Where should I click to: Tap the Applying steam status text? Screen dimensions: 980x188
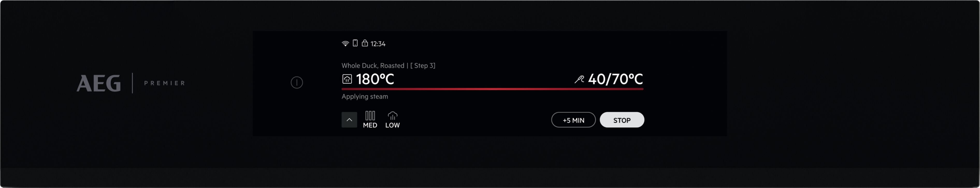(x=364, y=97)
